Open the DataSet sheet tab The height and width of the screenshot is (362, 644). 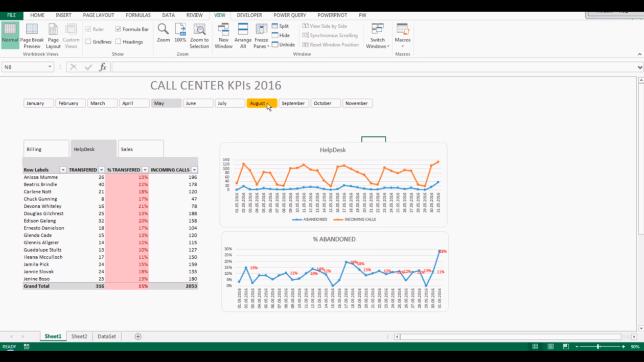click(x=106, y=336)
